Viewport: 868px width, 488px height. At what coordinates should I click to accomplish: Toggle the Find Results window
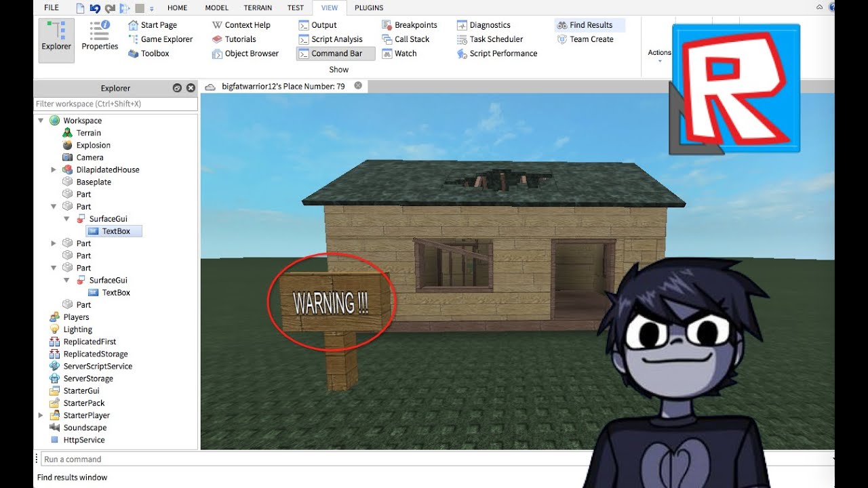[x=589, y=25]
